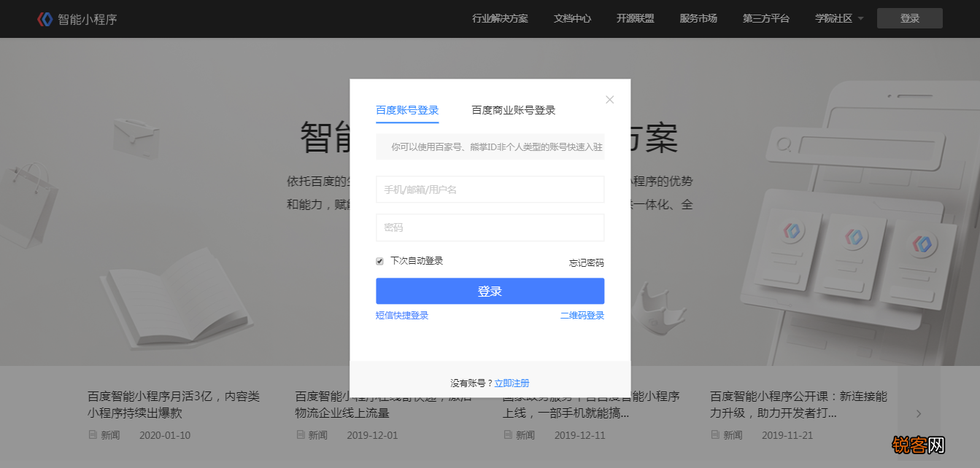Image resolution: width=980 pixels, height=468 pixels.
Task: Focus the 密码 input field
Action: coord(490,227)
